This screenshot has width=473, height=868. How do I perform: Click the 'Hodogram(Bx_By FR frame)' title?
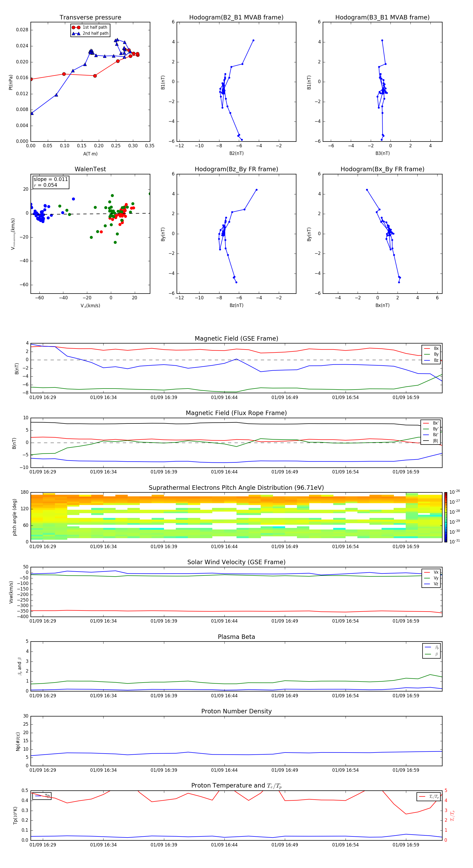pos(382,169)
